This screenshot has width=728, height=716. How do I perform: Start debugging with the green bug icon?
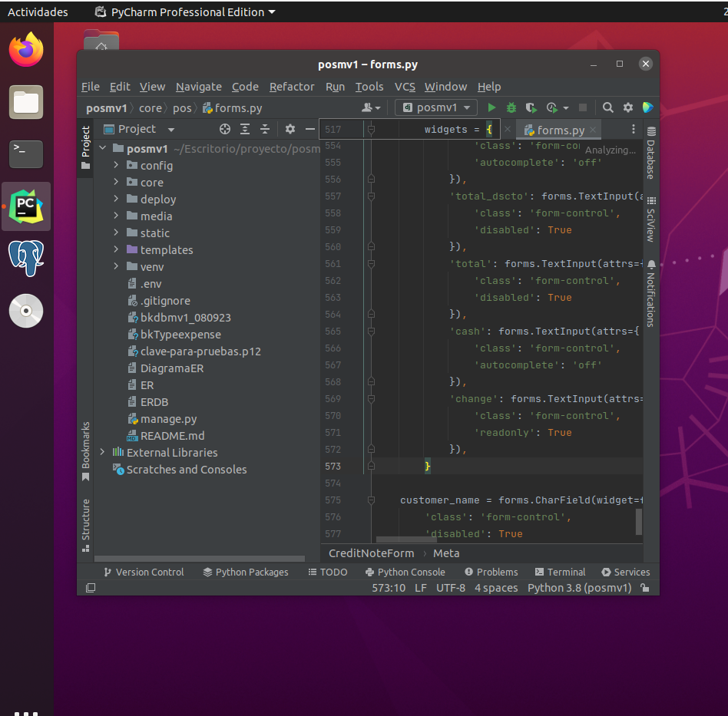[511, 108]
